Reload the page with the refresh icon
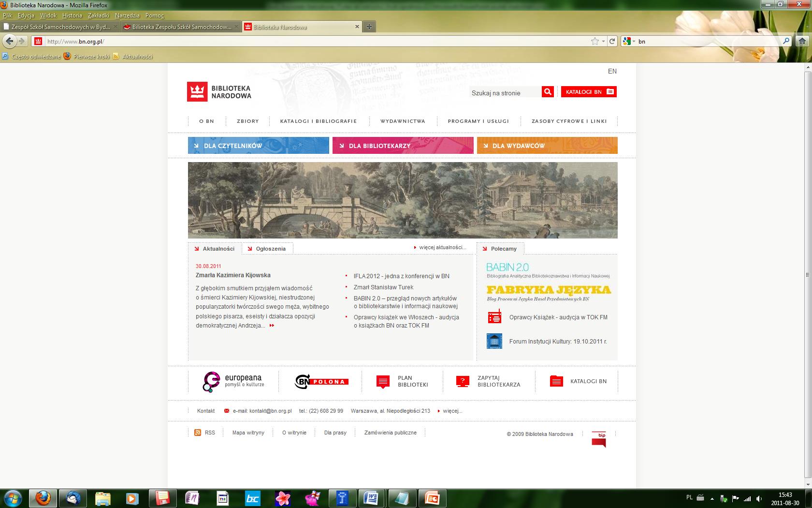812x508 pixels. (612, 41)
